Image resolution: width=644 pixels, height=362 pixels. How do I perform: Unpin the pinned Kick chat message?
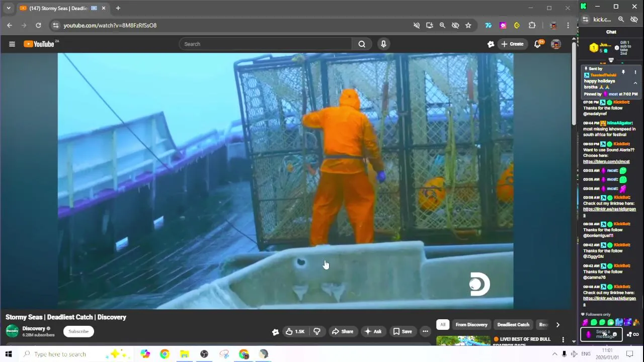coord(623,72)
